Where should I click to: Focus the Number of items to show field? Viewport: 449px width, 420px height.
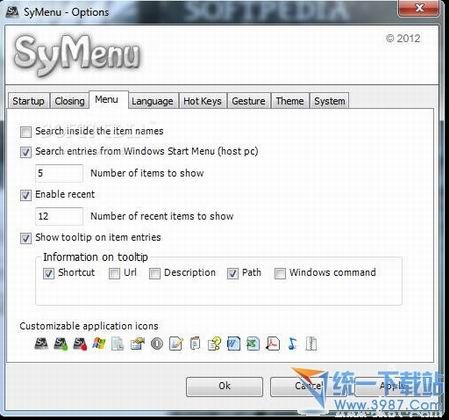click(59, 173)
